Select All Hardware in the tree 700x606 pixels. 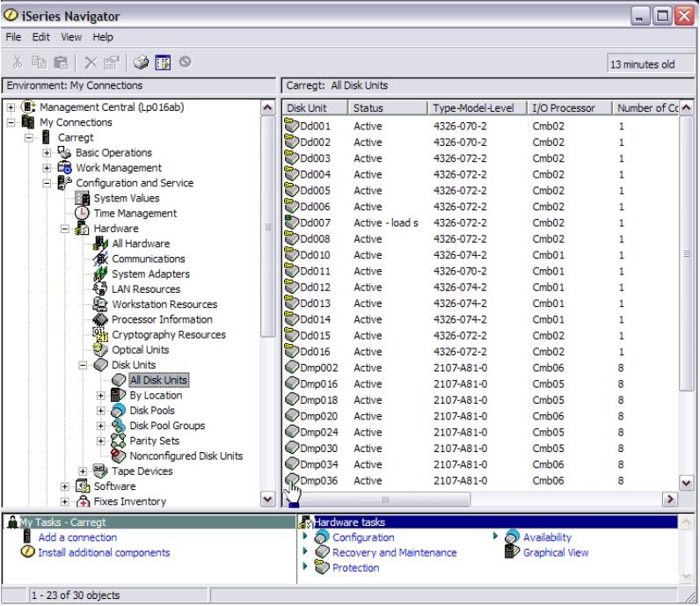[141, 244]
